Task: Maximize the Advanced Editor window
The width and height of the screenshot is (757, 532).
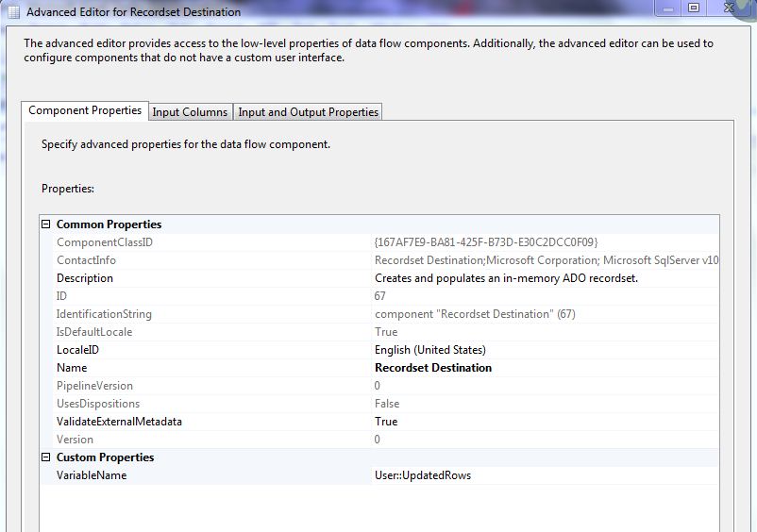Action: 694,8
